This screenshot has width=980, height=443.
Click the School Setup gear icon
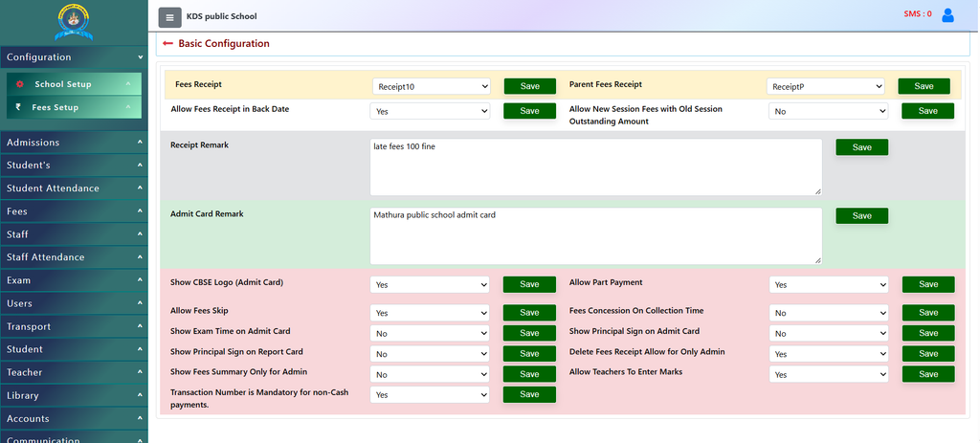[x=19, y=84]
